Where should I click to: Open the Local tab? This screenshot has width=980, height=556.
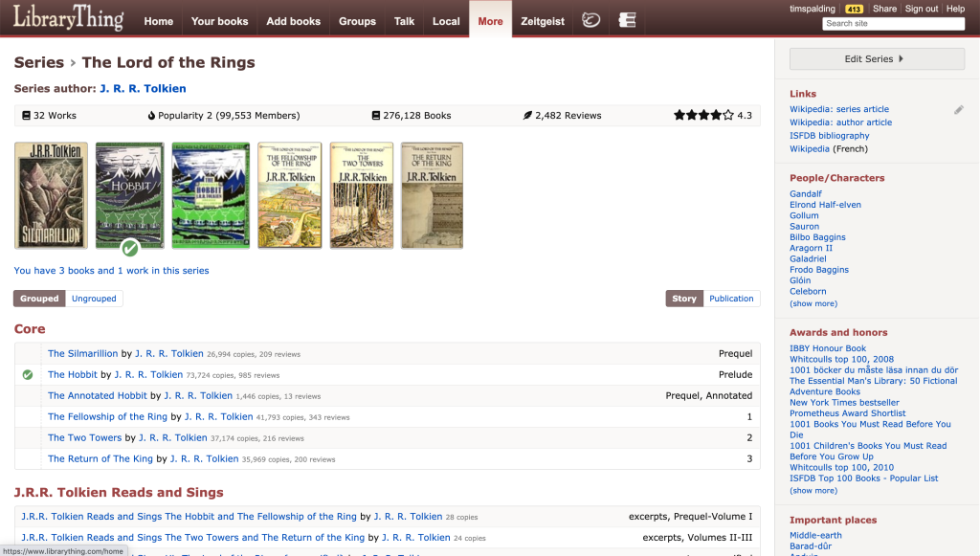point(446,21)
